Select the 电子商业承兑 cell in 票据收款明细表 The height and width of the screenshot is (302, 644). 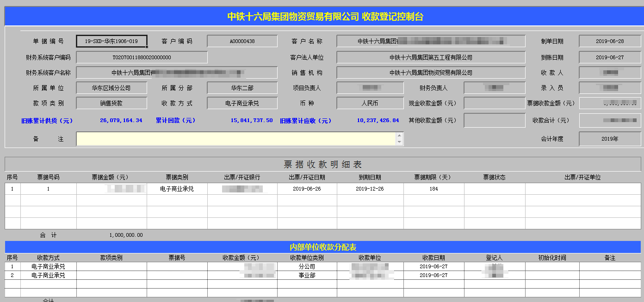177,189
